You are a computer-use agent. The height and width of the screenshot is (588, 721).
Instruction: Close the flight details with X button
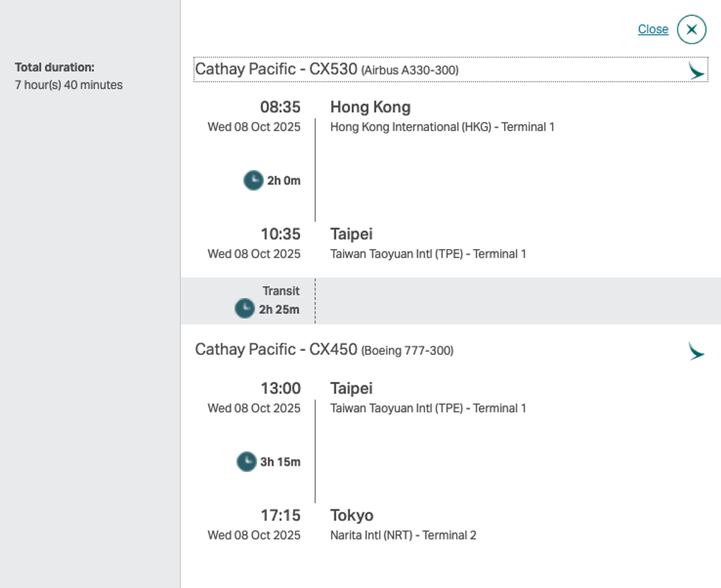pyautogui.click(x=692, y=29)
